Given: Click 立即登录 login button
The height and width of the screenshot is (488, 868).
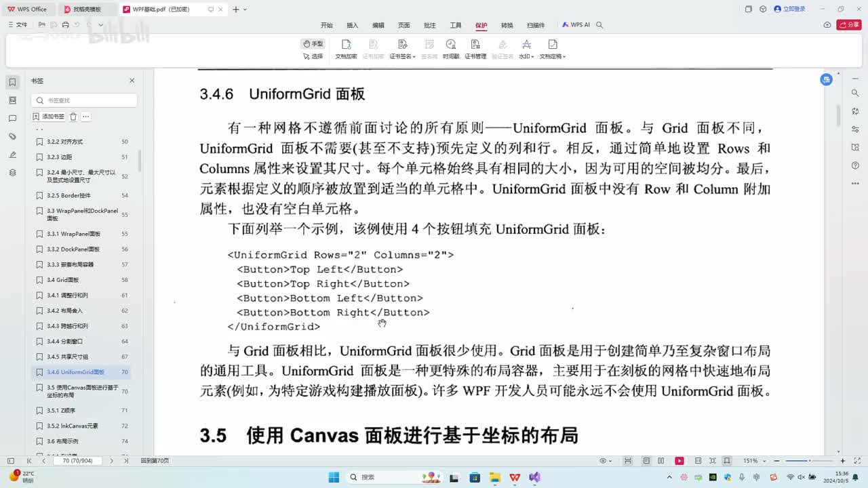Looking at the screenshot, I should (790, 9).
